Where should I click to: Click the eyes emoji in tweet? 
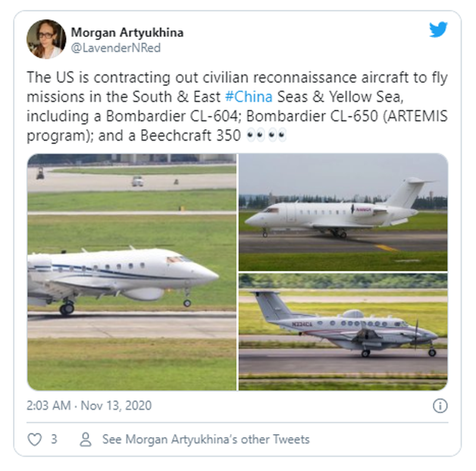pos(267,135)
